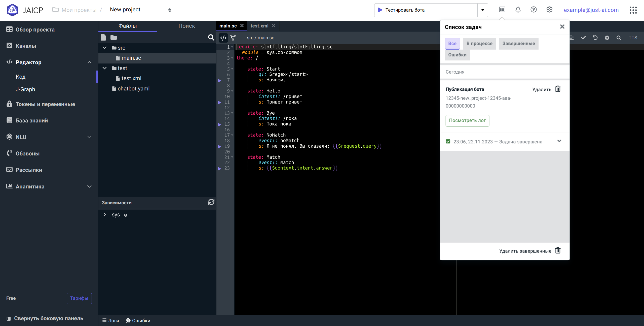Toggle the completed task checkbox

[448, 142]
